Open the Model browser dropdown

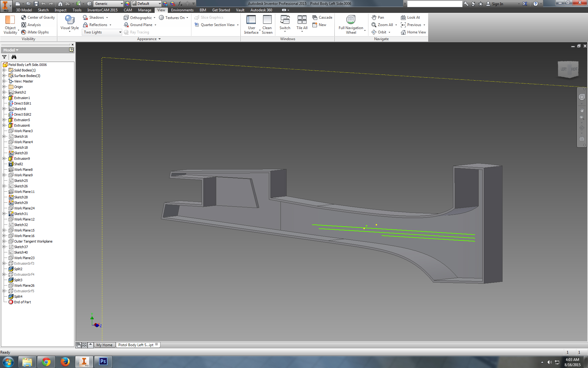[11, 50]
